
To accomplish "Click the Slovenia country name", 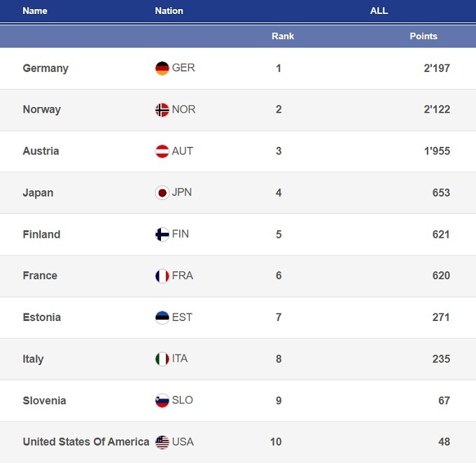I will coord(45,401).
